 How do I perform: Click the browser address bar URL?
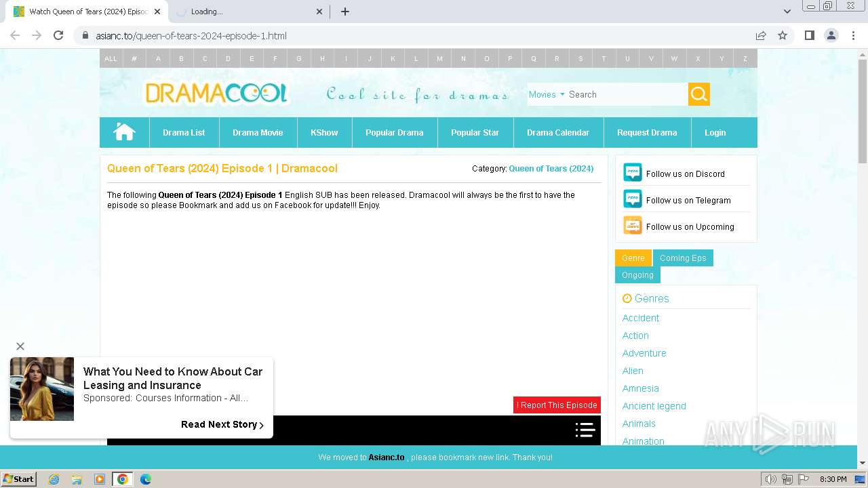191,35
